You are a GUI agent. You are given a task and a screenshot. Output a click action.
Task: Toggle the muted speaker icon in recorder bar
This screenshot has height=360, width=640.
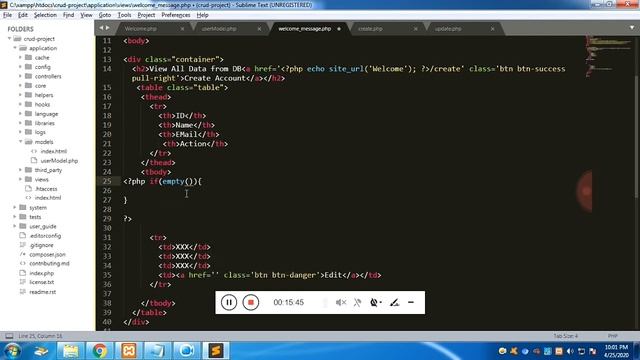(x=341, y=302)
